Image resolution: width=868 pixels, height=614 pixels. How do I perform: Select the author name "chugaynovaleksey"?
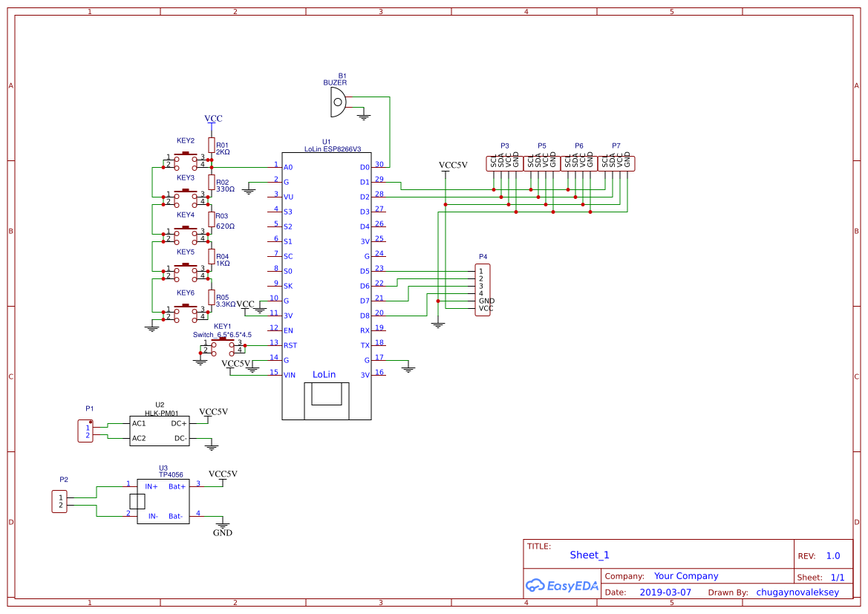tap(797, 592)
